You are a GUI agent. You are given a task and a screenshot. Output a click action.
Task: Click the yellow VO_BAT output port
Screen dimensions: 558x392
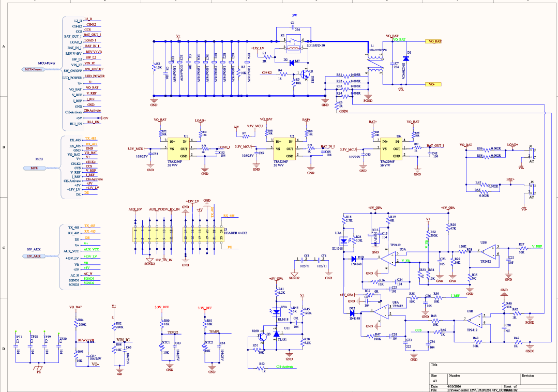[432, 41]
